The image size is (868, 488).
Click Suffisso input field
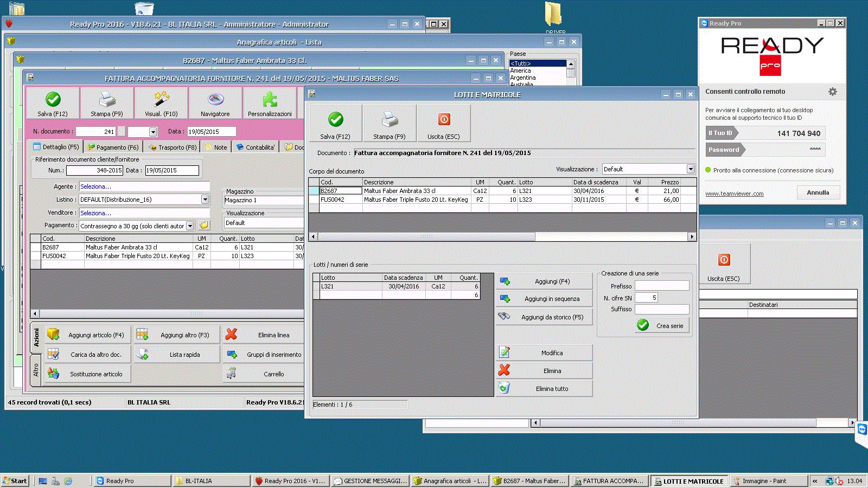[662, 309]
